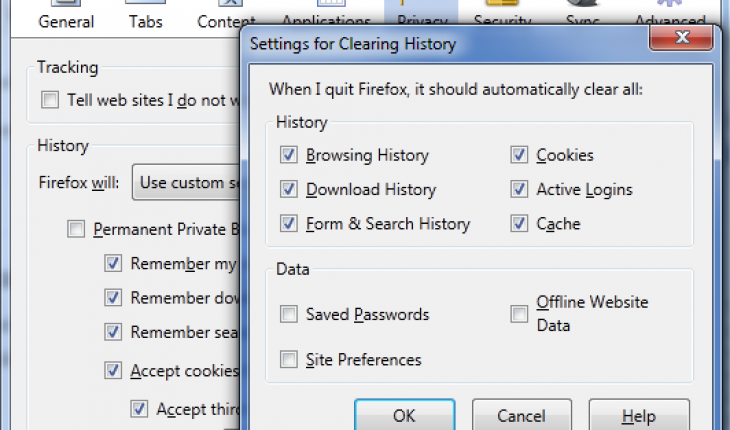The image size is (730, 430).
Task: Uncheck the Cache checkbox
Action: click(519, 224)
